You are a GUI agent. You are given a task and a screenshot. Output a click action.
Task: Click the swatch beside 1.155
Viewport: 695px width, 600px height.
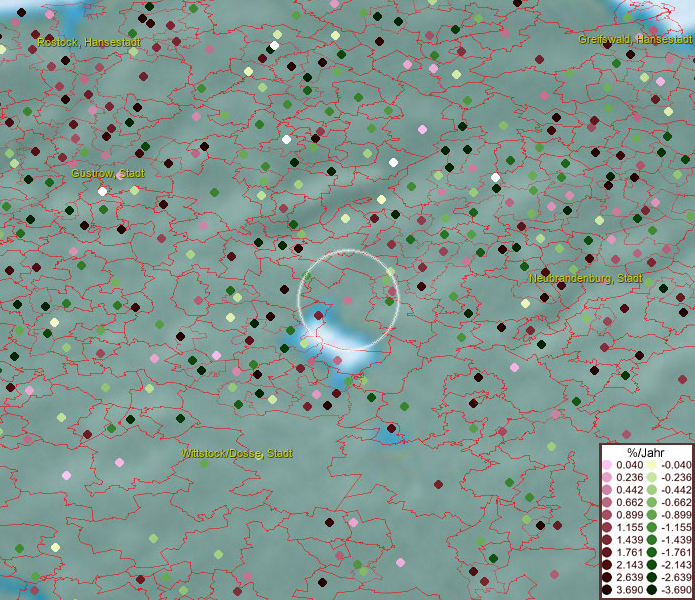607,527
